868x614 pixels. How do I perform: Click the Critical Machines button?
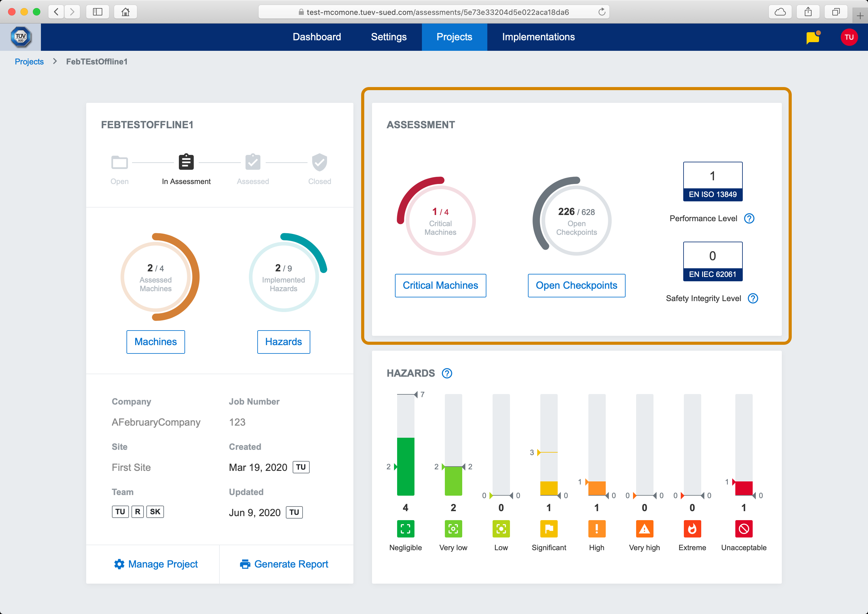click(440, 285)
